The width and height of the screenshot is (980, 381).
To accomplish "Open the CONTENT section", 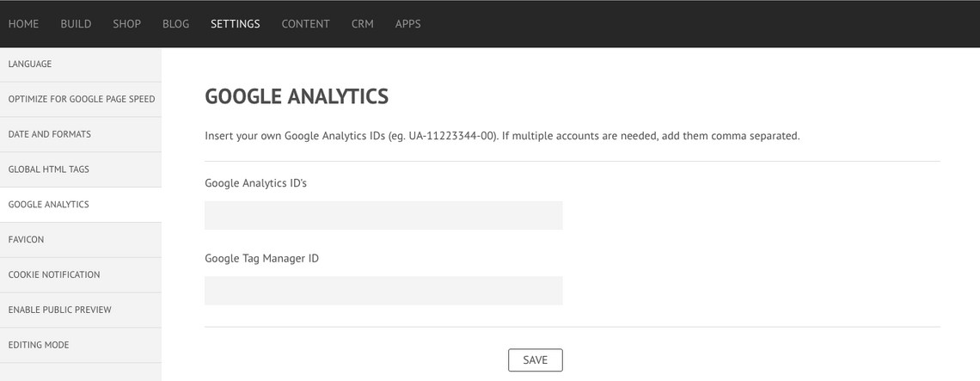I will (x=306, y=24).
